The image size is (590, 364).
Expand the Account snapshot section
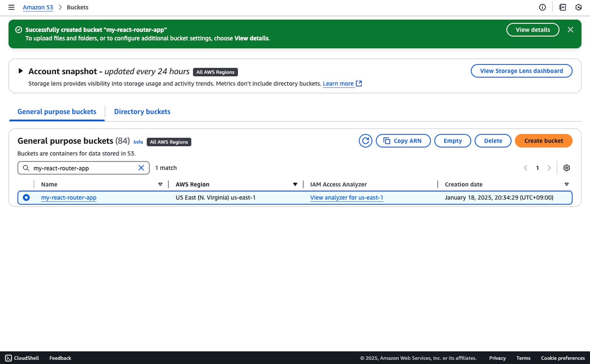[20, 71]
